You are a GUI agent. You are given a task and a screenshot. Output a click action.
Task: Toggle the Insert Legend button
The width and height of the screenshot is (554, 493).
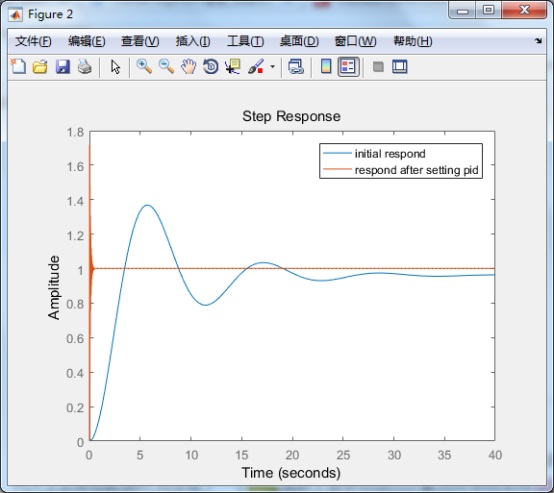click(x=348, y=66)
